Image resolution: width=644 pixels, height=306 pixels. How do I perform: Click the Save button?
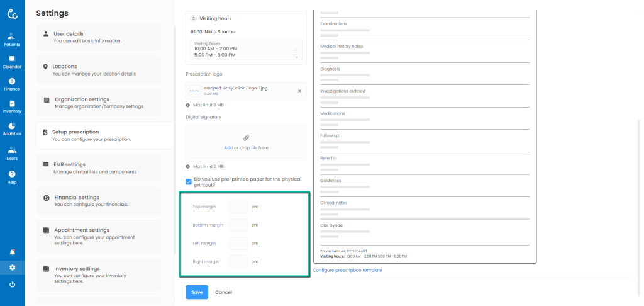tap(197, 292)
